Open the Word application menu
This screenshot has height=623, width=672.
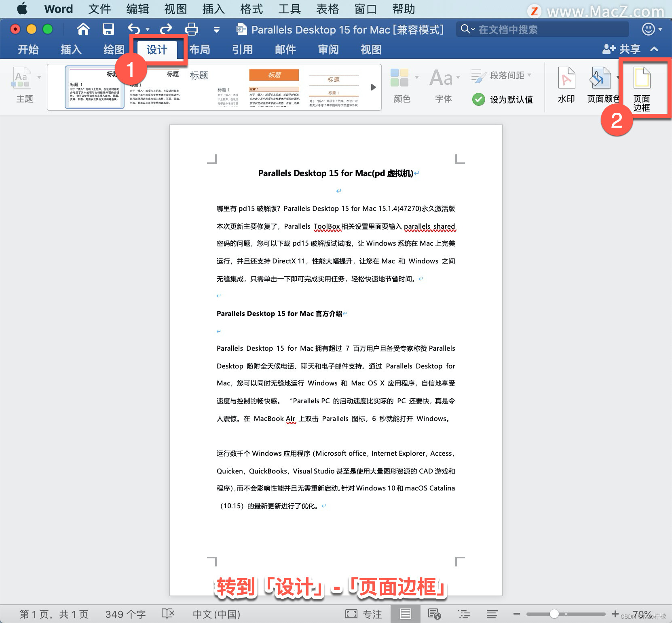(x=59, y=9)
